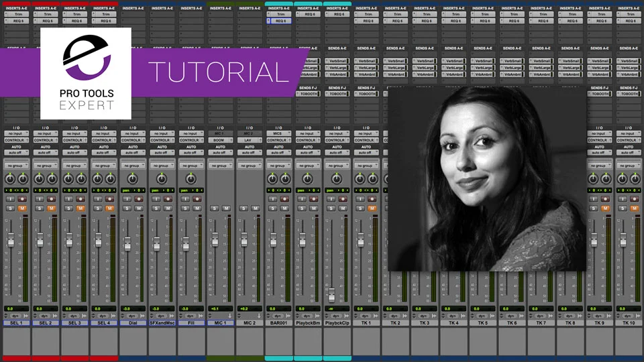
Task: Unmute the TK 1 track
Action: click(x=372, y=208)
